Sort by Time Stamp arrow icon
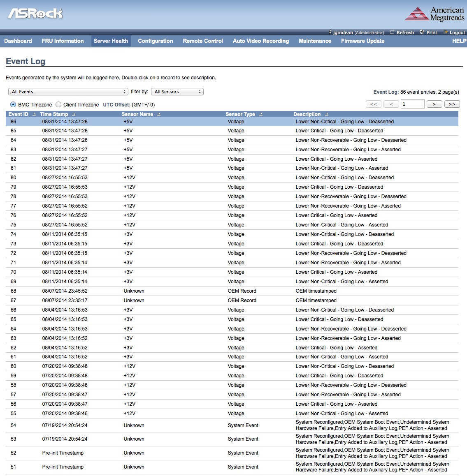The width and height of the screenshot is (467, 476). [74, 114]
